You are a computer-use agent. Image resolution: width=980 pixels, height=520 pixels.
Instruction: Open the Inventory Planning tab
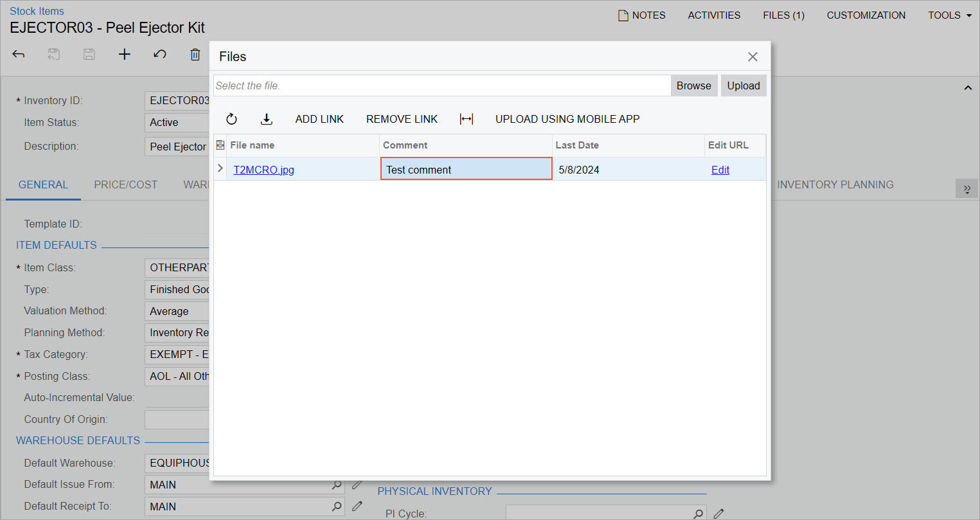pos(835,185)
